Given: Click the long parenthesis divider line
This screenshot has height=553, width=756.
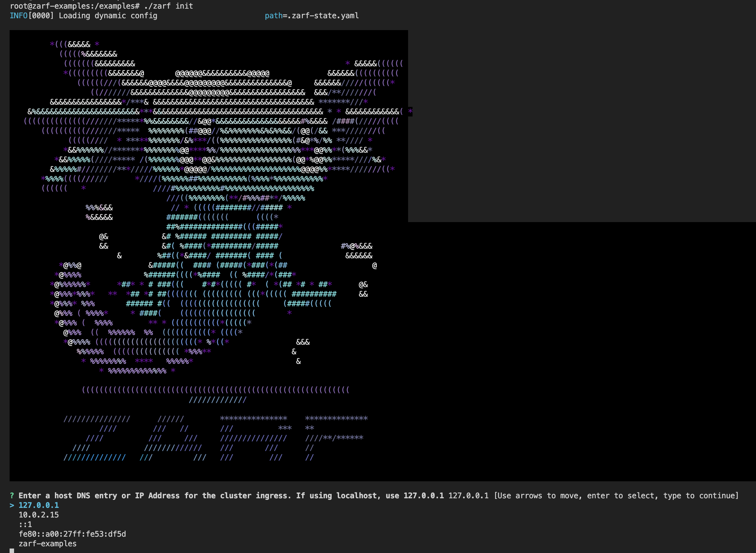Looking at the screenshot, I should [x=216, y=390].
